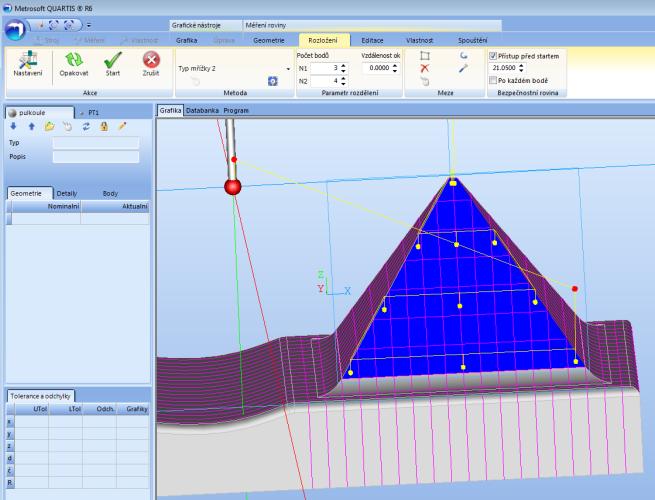Click the blue down arrow in pulkoule panel
Image resolution: width=655 pixels, height=500 pixels.
pos(13,126)
